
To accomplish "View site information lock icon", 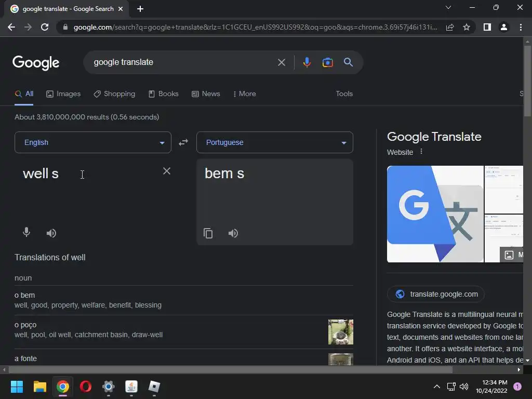I will click(65, 27).
